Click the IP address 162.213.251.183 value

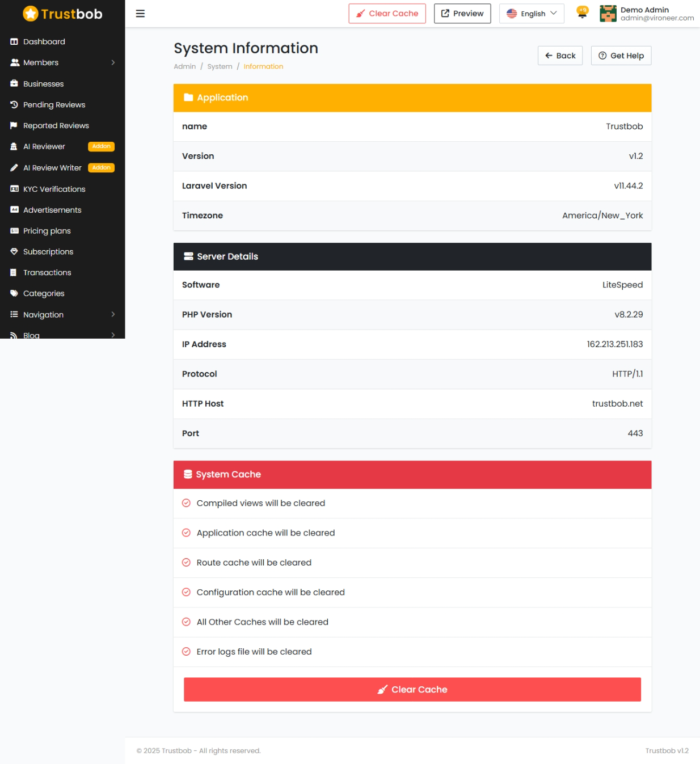click(615, 344)
